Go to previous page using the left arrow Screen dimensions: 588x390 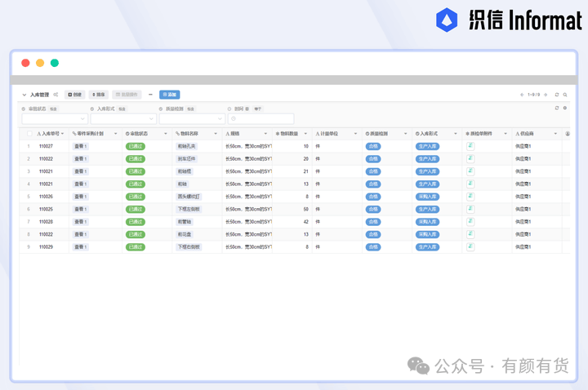(x=522, y=95)
